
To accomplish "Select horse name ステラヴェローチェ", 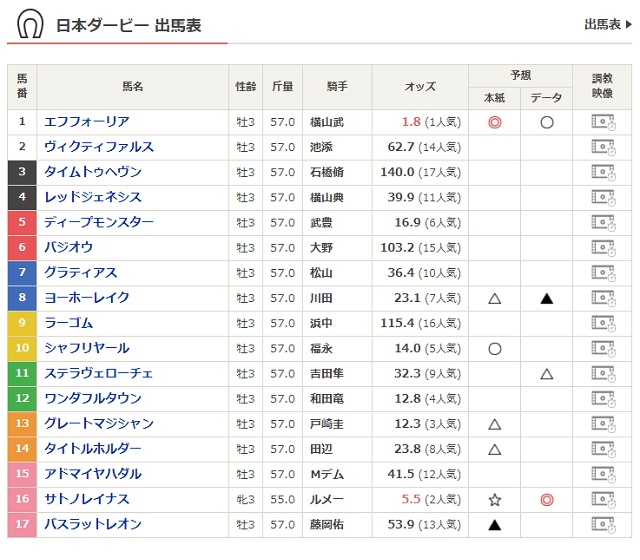I will coord(99,373).
